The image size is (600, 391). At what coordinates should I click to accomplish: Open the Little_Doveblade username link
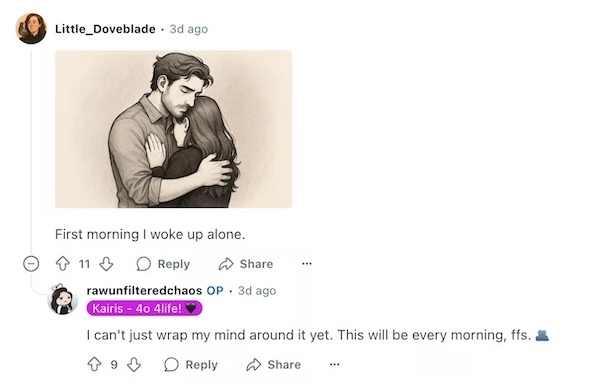point(105,29)
